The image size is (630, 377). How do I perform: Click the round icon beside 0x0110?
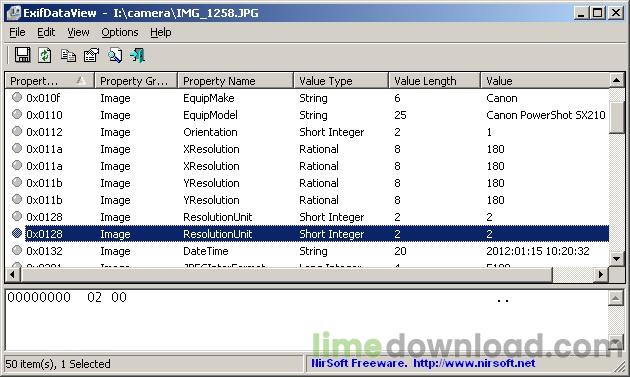coord(17,114)
